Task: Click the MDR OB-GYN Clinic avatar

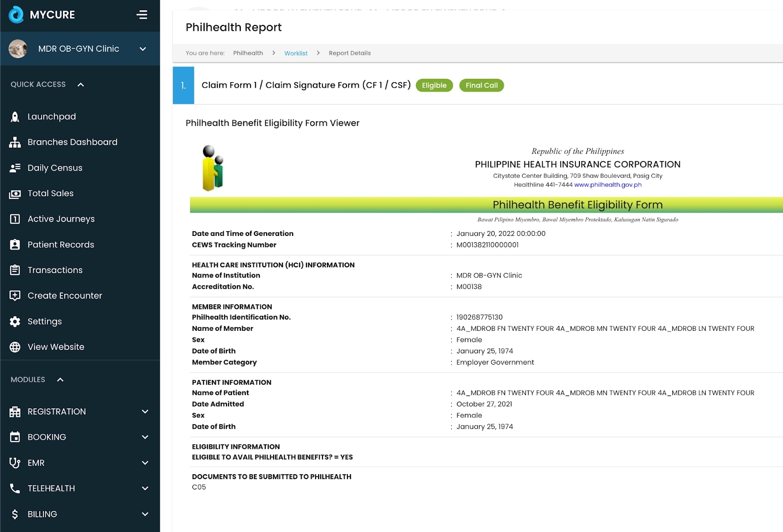Action: coord(18,49)
